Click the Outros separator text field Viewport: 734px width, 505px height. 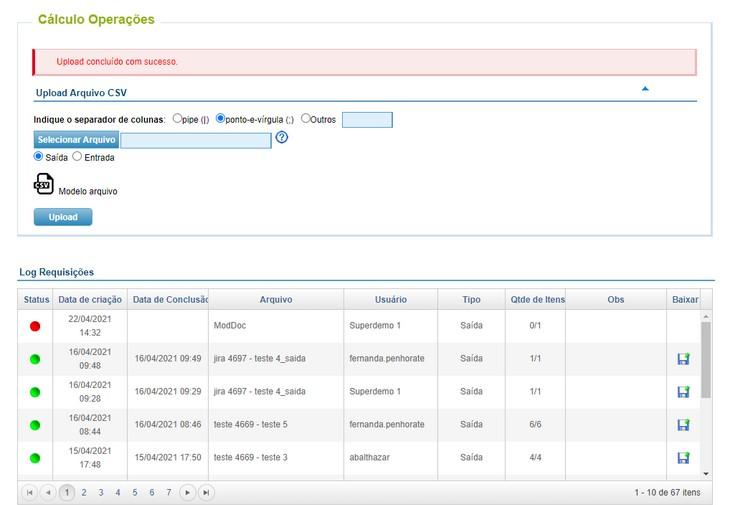367,120
